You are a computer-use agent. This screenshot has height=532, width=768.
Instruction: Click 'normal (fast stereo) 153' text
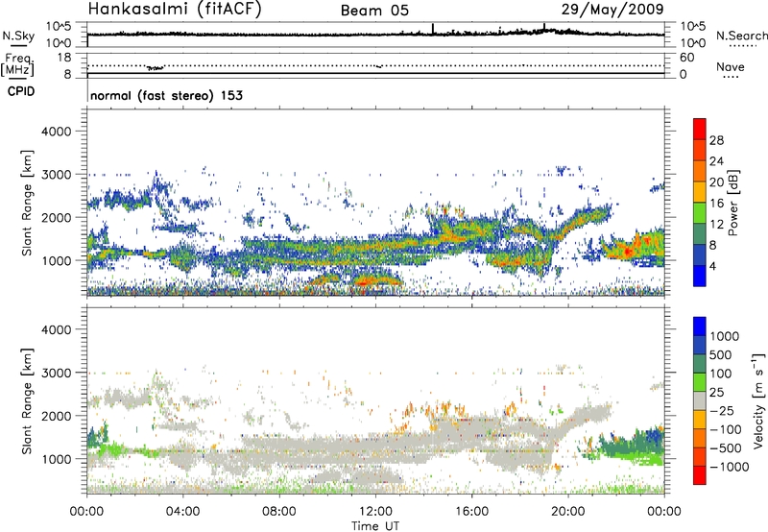click(166, 96)
